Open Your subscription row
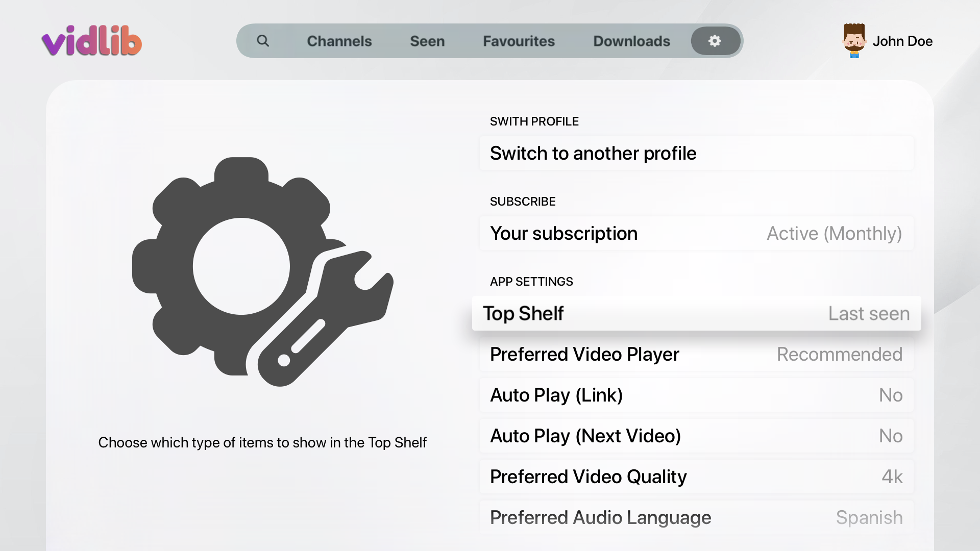This screenshot has width=980, height=551. coord(697,233)
